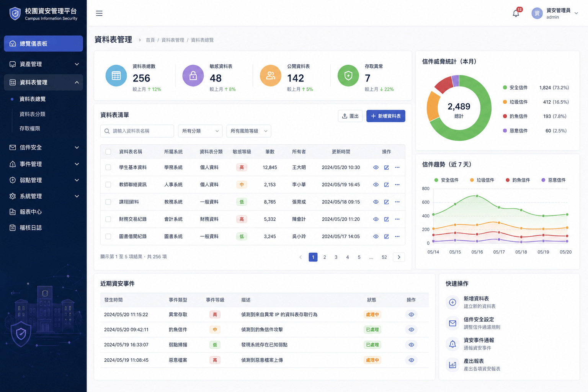Open the notification bell
This screenshot has height=392, width=588.
[x=516, y=13]
